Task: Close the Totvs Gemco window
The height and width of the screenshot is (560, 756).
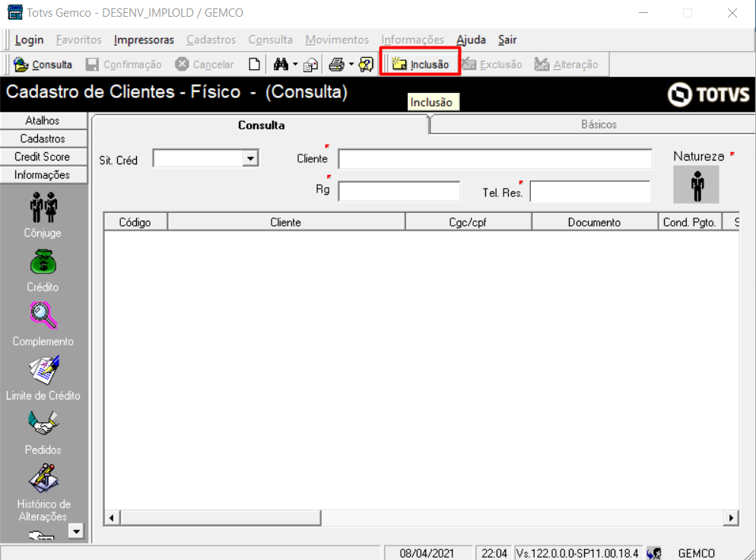Action: click(x=732, y=13)
